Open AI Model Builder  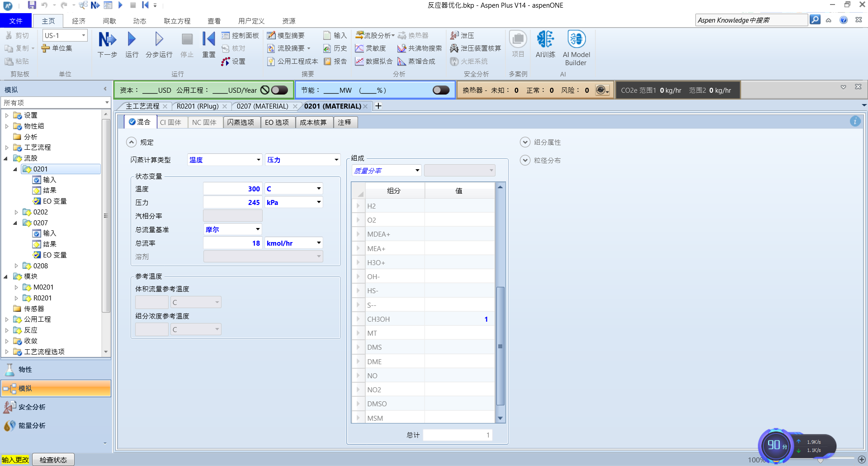click(x=576, y=40)
